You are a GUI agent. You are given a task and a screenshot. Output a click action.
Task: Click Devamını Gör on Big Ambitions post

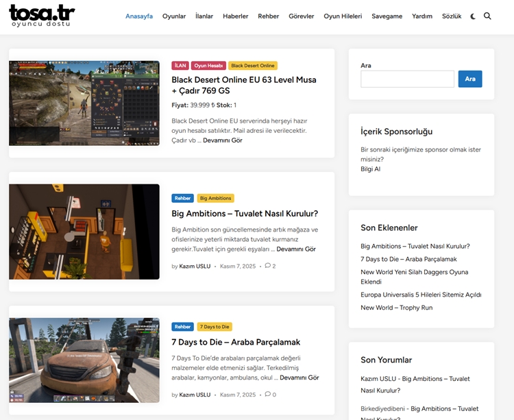click(296, 249)
